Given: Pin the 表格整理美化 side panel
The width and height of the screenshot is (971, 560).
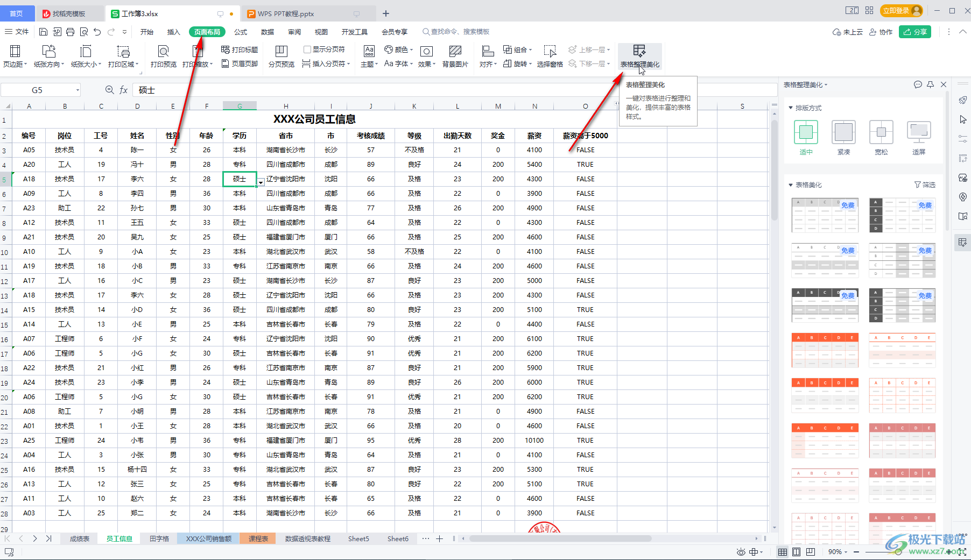Looking at the screenshot, I should click(x=931, y=84).
